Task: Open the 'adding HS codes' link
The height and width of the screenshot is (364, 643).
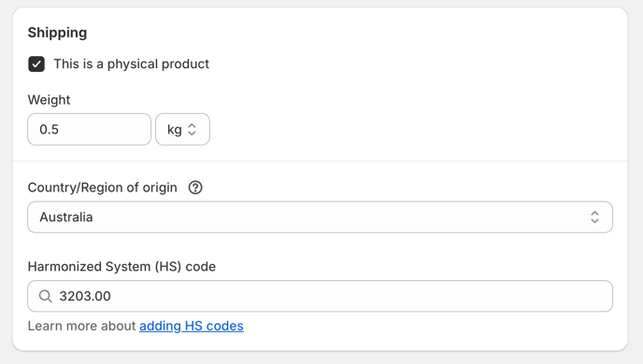Action: point(192,326)
